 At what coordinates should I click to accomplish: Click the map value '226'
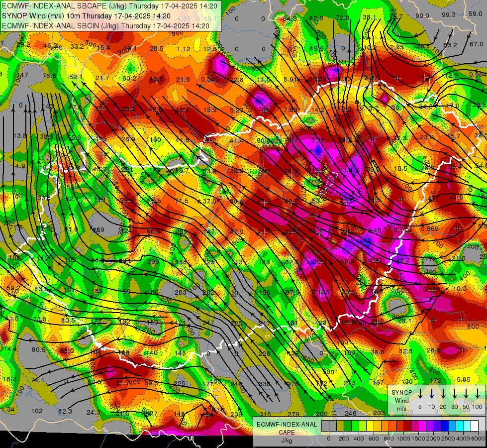point(264,353)
